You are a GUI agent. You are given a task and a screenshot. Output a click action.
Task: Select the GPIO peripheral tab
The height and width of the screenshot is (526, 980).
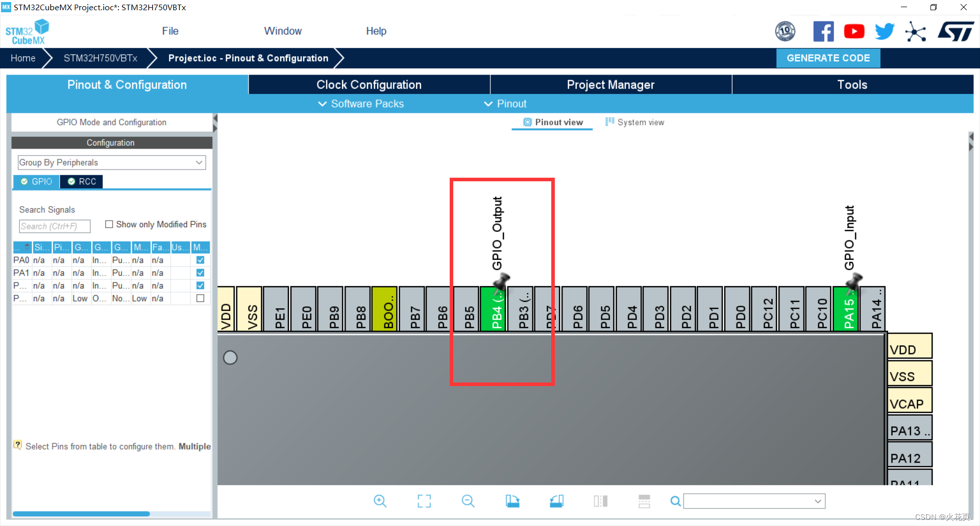click(36, 181)
